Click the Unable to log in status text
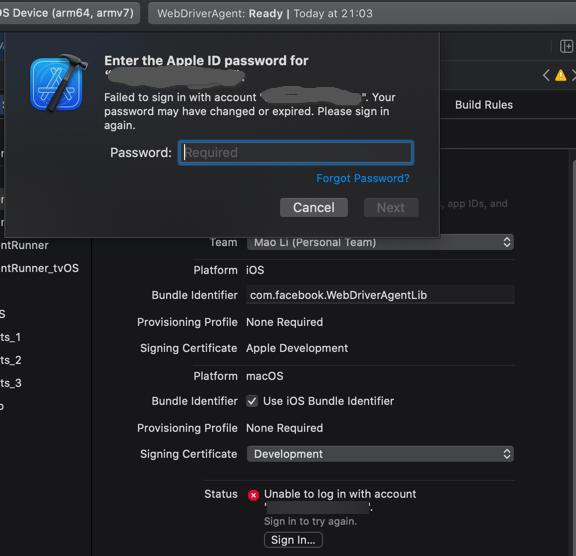 pos(340,494)
